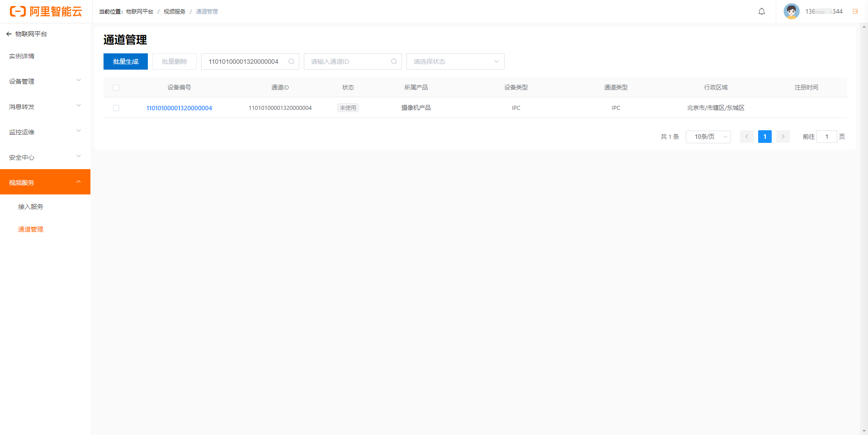Click the Aliyun 阿里智能云 logo
Image resolution: width=868 pixels, height=435 pixels.
(46, 11)
